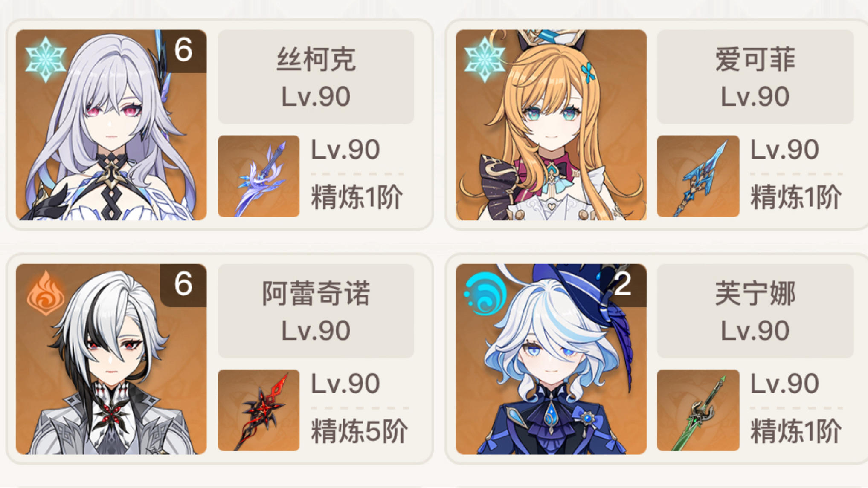
Task: Click constellation badge 6 on 丝柯克
Action: tap(183, 51)
